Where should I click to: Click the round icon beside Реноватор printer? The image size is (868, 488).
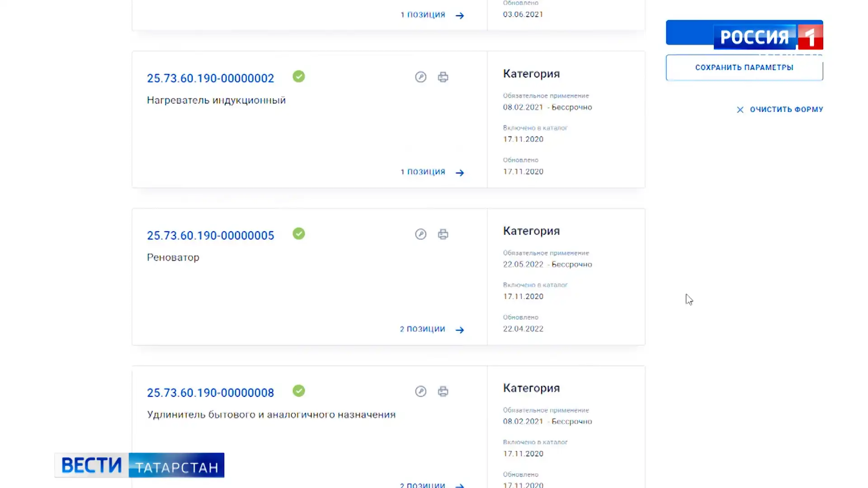(x=421, y=234)
